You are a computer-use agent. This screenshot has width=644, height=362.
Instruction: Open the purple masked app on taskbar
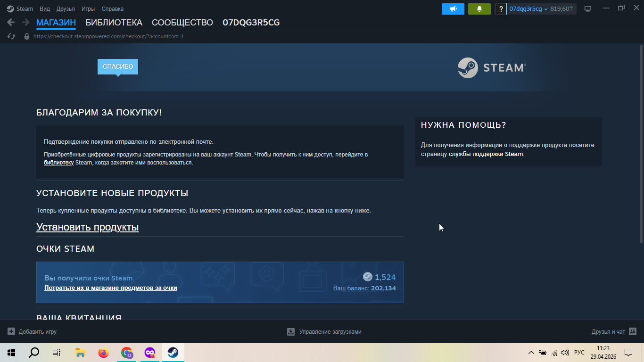[x=150, y=353]
